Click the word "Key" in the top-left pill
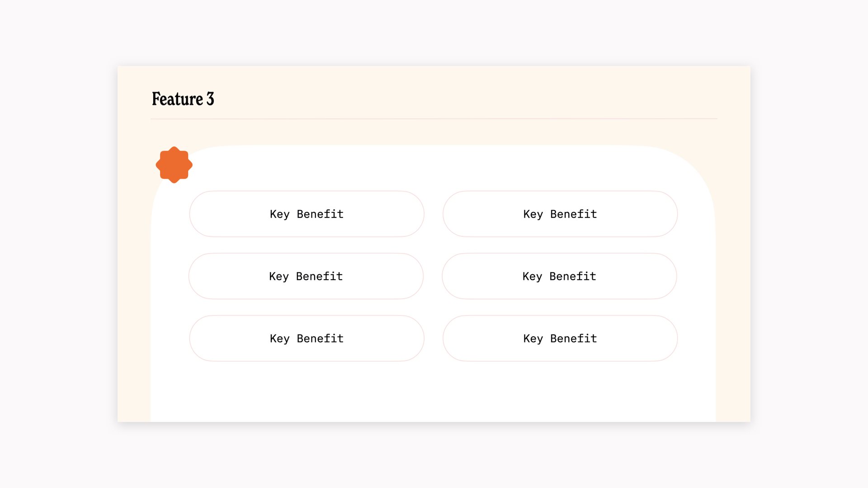868x488 pixels. click(x=279, y=214)
